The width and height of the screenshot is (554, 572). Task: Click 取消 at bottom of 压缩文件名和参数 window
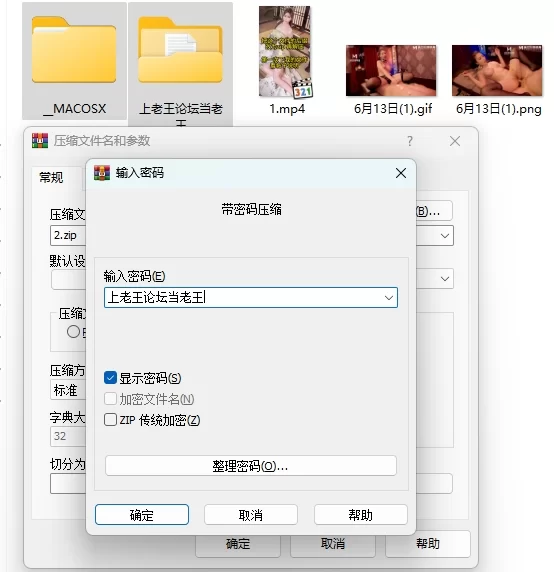333,544
